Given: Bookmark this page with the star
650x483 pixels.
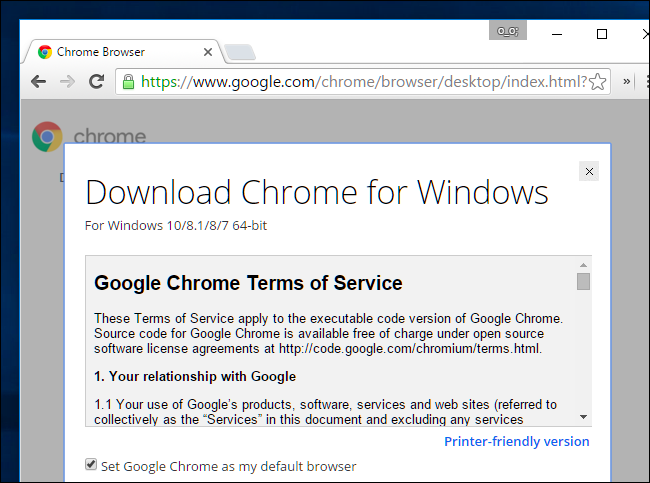Looking at the screenshot, I should click(x=598, y=82).
